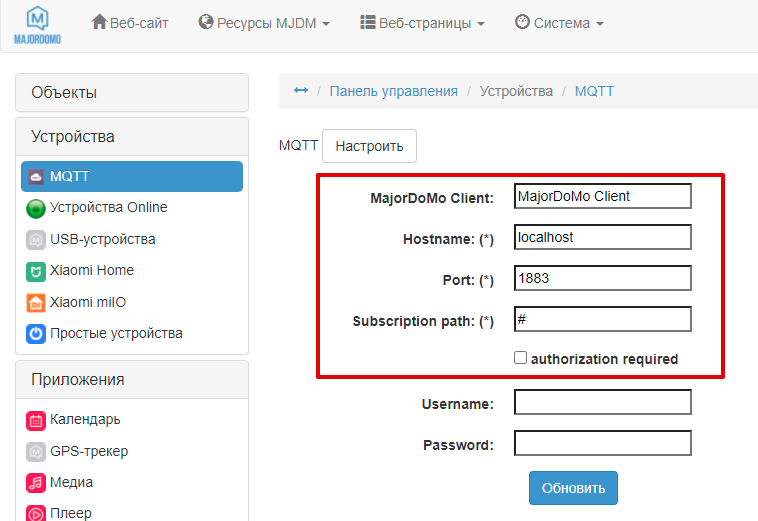The height and width of the screenshot is (521, 758).
Task: Click the breadcrumb double-arrow toggle icon
Action: (x=301, y=91)
